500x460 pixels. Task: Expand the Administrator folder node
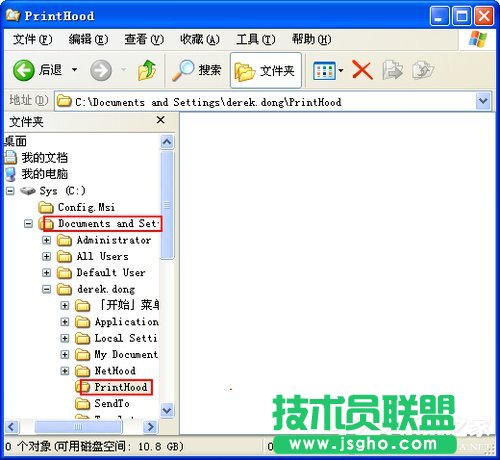47,240
